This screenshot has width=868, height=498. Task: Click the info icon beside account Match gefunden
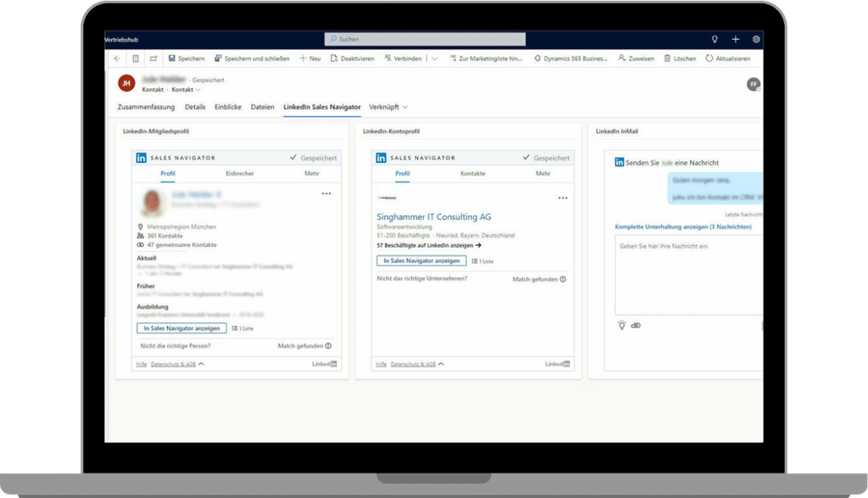(x=563, y=279)
